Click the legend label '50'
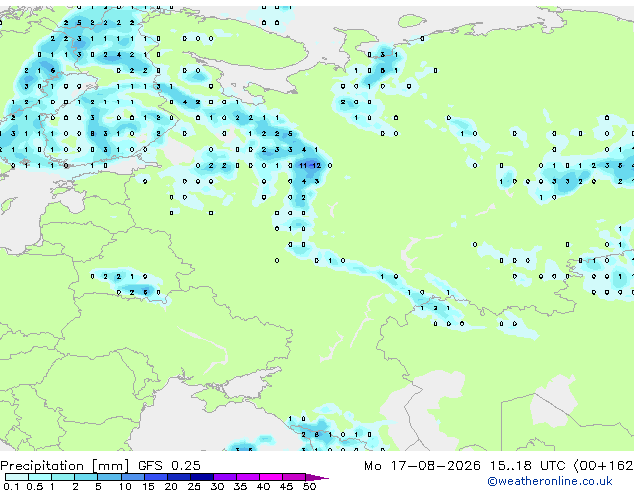 click(x=309, y=486)
